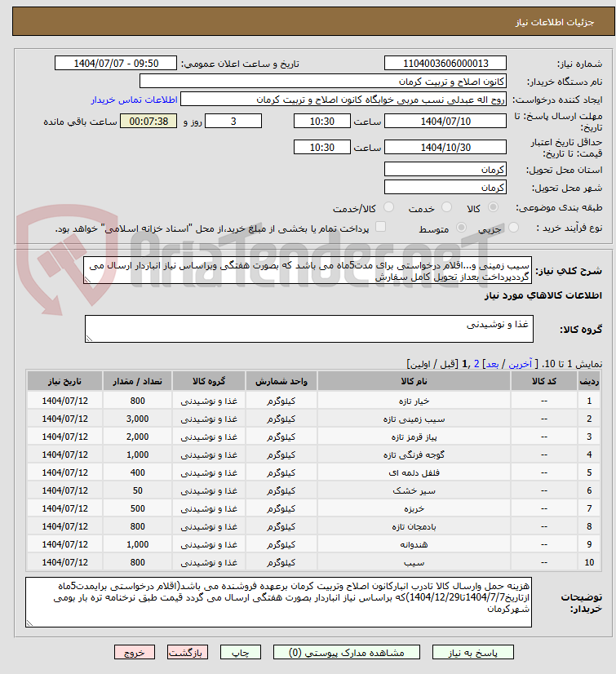This screenshot has width=616, height=674.
Task: Select the جزیی purchase type radio
Action: pos(513,228)
